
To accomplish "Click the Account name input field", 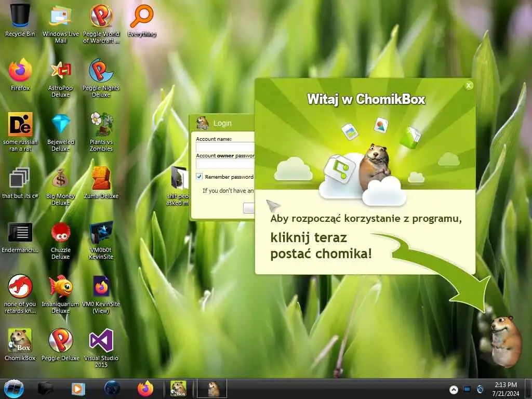I will point(225,147).
